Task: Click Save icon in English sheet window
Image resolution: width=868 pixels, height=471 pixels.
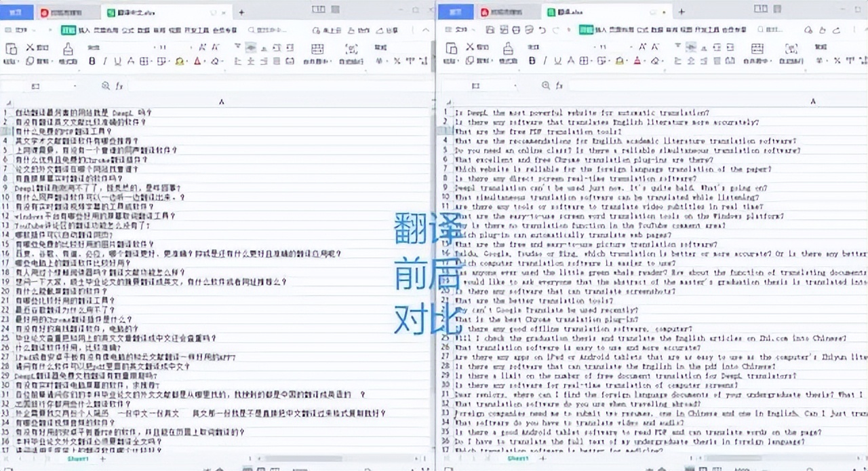Action: tap(490, 30)
